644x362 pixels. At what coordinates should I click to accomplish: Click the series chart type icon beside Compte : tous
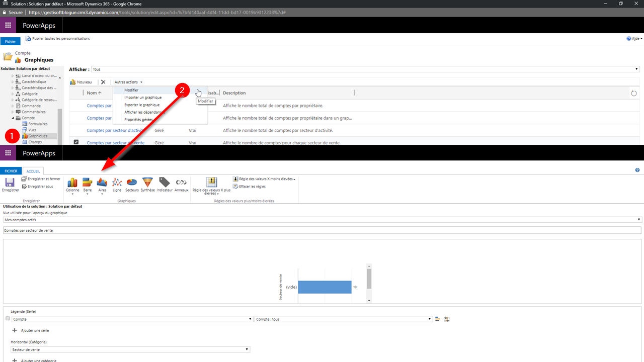click(x=438, y=319)
